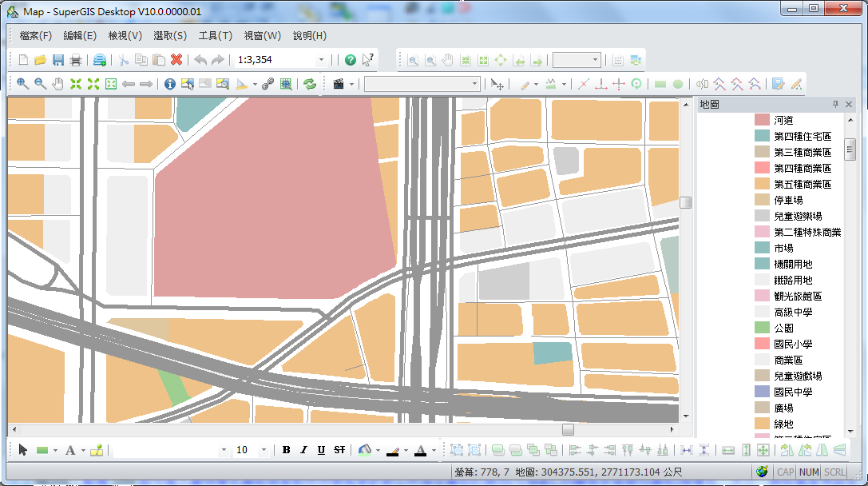Screen dimensions: 868x486
Task: Expand the measure tool dropdown arrow
Action: point(256,84)
